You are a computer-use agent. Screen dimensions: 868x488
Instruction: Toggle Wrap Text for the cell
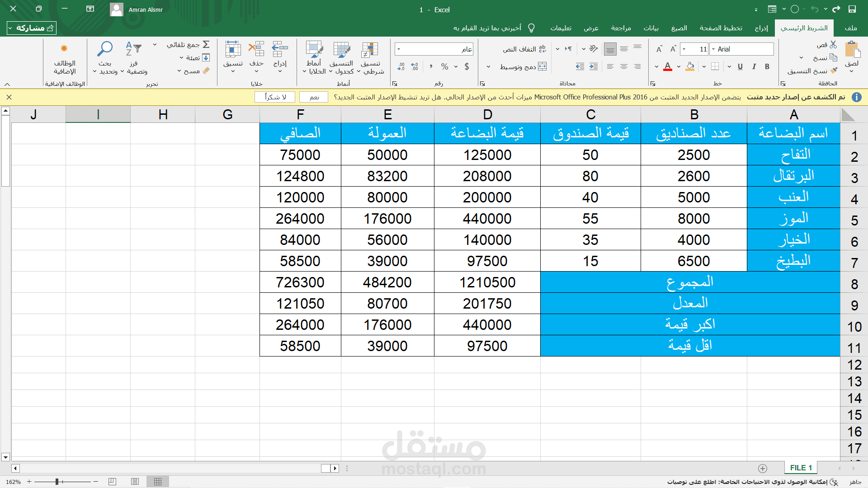[x=542, y=49]
